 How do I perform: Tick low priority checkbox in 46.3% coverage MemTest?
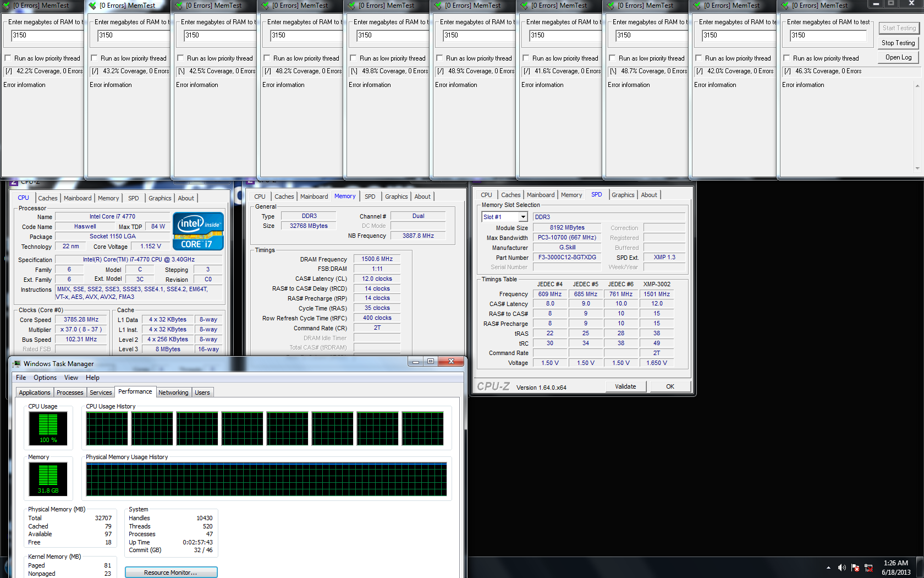pyautogui.click(x=787, y=58)
